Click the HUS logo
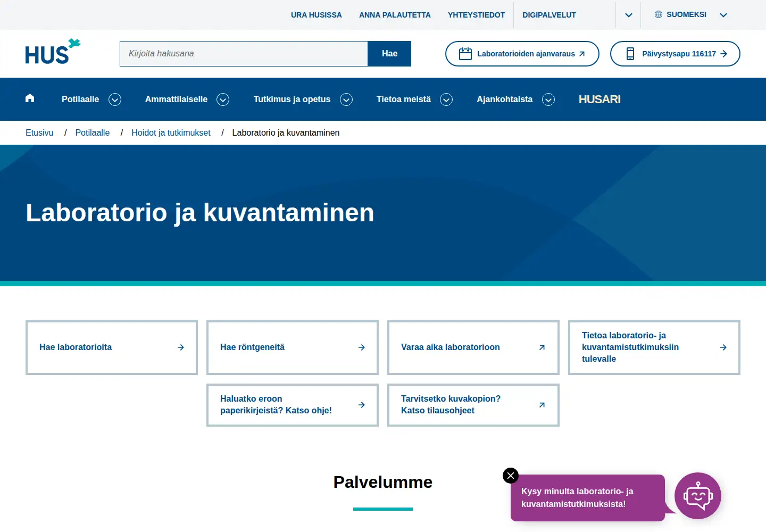Viewport: 766px width, 532px height. tap(53, 52)
